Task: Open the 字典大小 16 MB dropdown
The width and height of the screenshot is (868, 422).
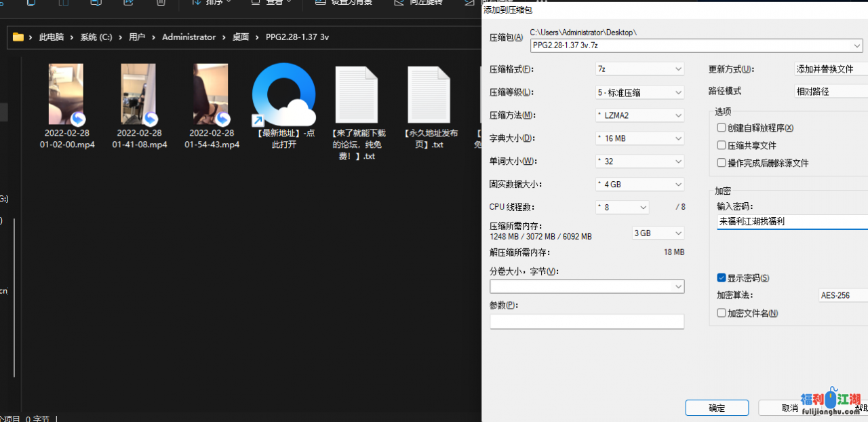Action: click(639, 138)
